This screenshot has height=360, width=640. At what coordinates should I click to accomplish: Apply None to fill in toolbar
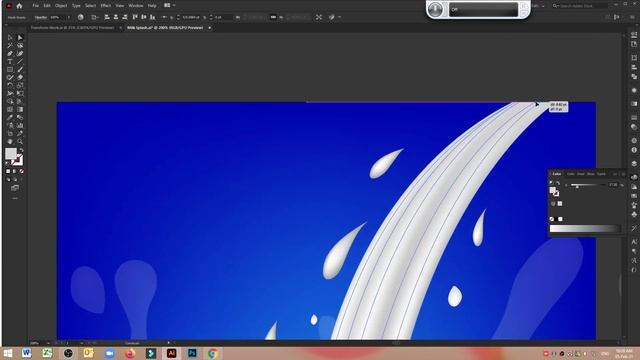point(22,171)
